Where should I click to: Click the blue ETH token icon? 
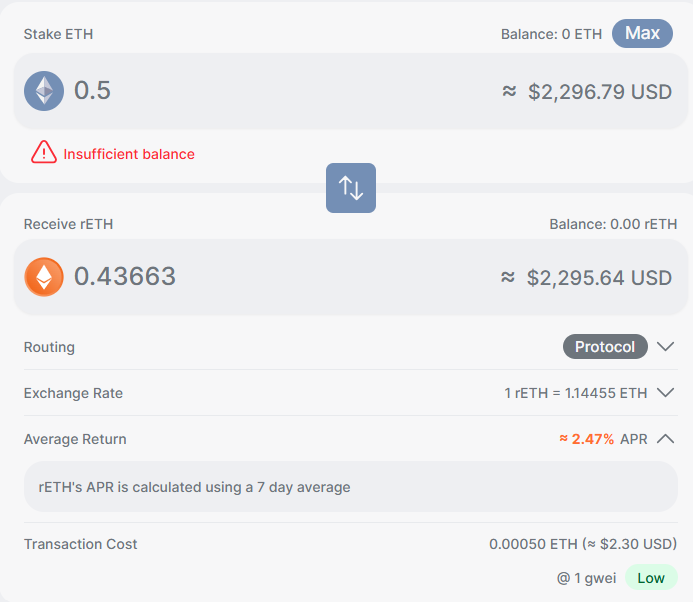pos(44,91)
